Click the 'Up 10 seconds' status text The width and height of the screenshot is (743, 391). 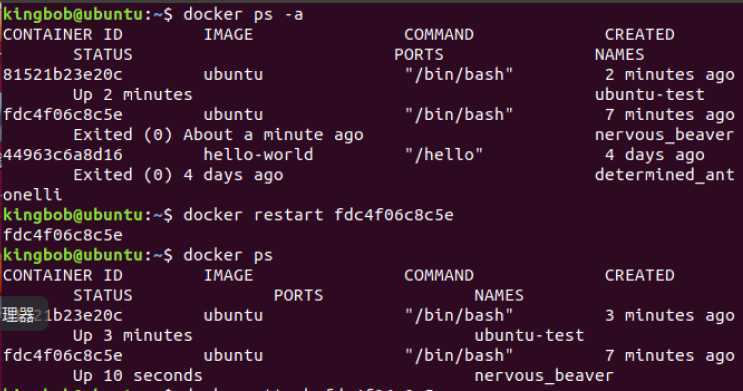(138, 376)
